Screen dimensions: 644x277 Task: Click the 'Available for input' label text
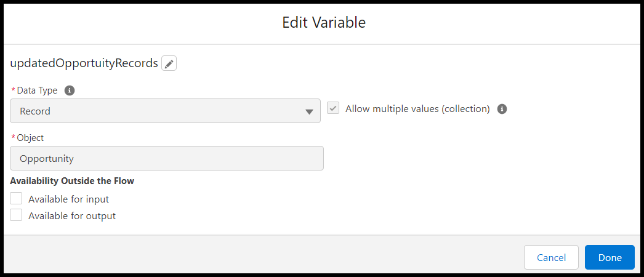tap(68, 199)
